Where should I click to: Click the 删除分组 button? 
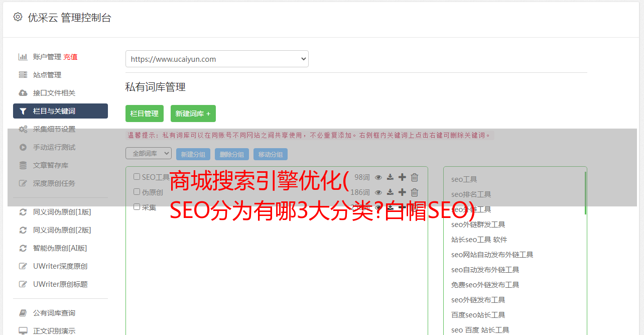pyautogui.click(x=232, y=154)
